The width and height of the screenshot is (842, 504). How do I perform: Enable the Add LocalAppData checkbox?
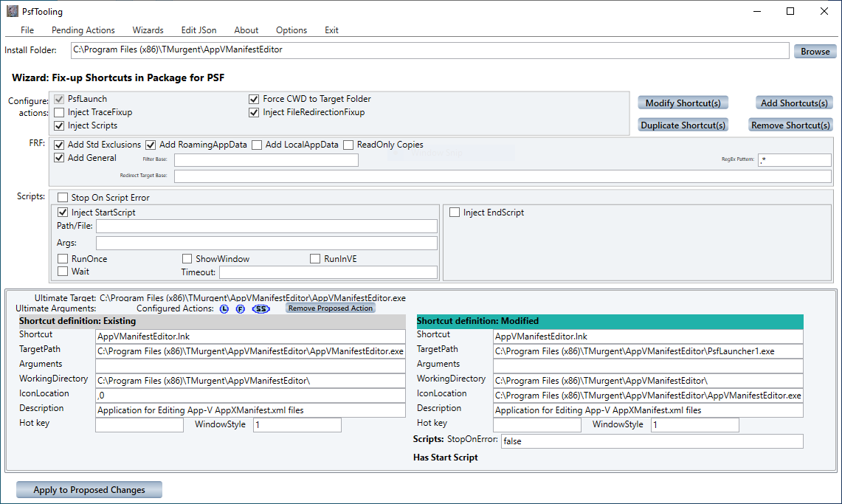(x=257, y=145)
